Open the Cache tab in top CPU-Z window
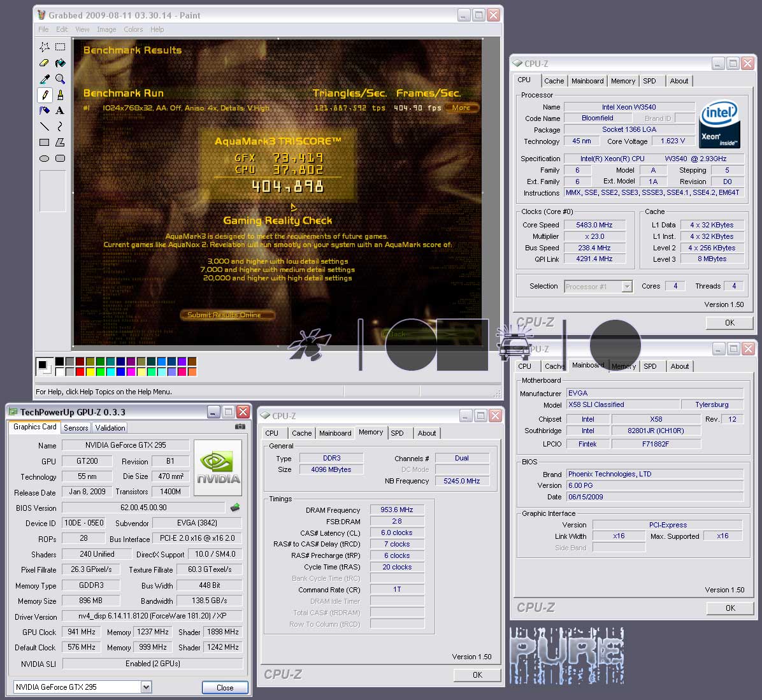The height and width of the screenshot is (700, 762). (554, 81)
